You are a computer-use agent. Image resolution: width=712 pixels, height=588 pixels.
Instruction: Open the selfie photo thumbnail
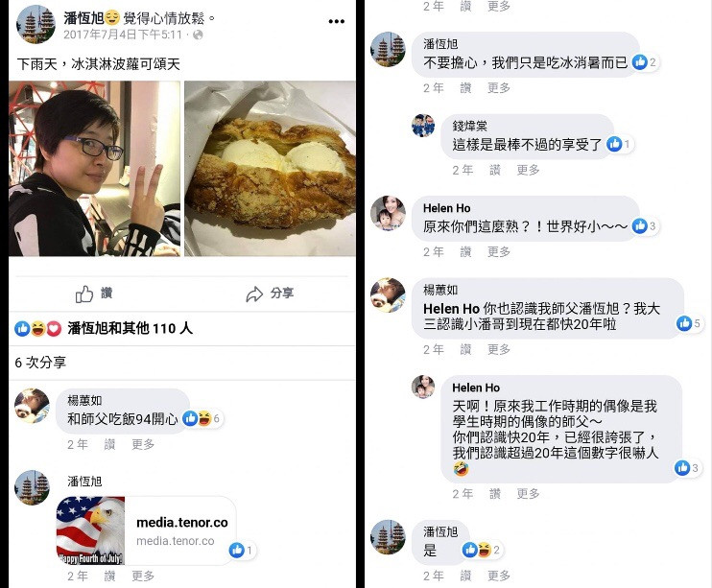[94, 169]
